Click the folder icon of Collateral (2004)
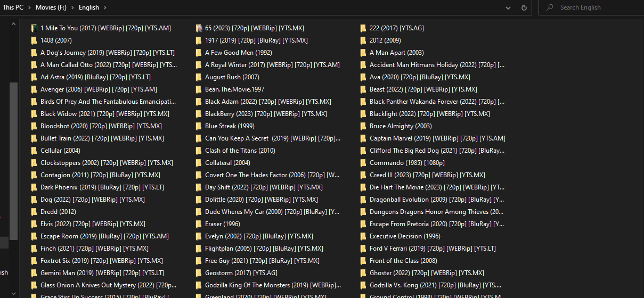Image resolution: width=644 pixels, height=298 pixels. point(199,163)
